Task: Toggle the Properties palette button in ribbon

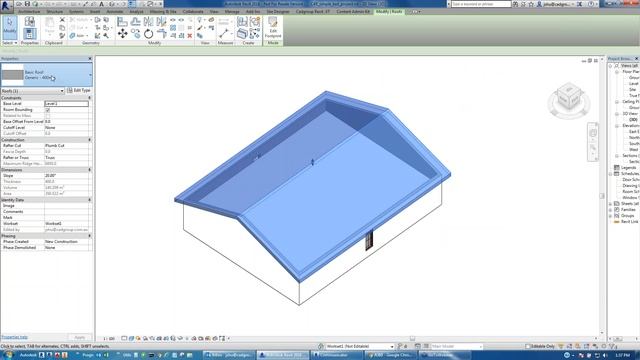Action: [29, 34]
